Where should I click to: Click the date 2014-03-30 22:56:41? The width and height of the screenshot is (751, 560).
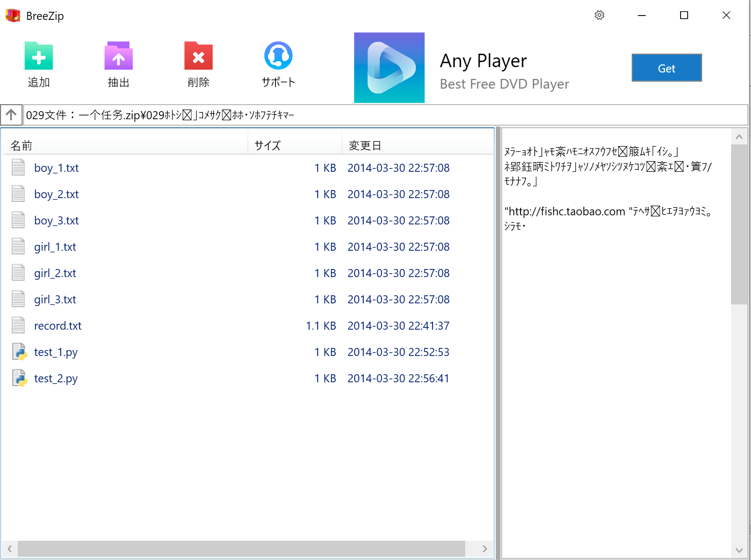(x=399, y=379)
